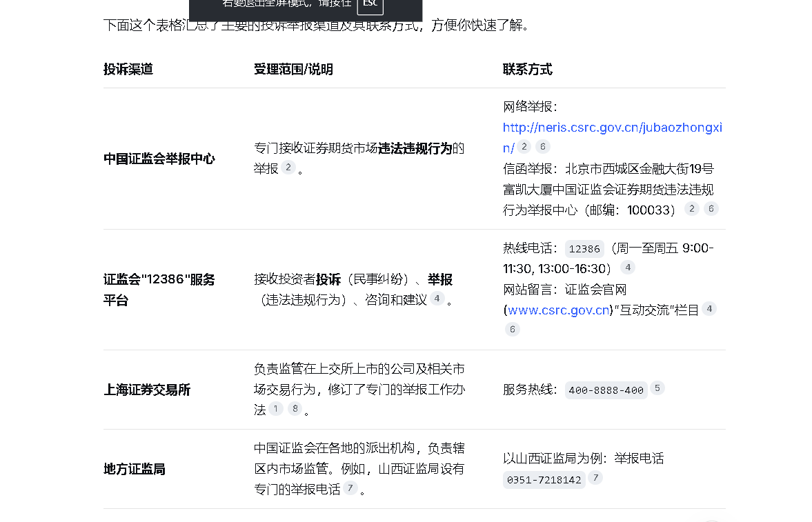
Task: Open the www.csrc.gov.cn link
Action: pyautogui.click(x=559, y=310)
